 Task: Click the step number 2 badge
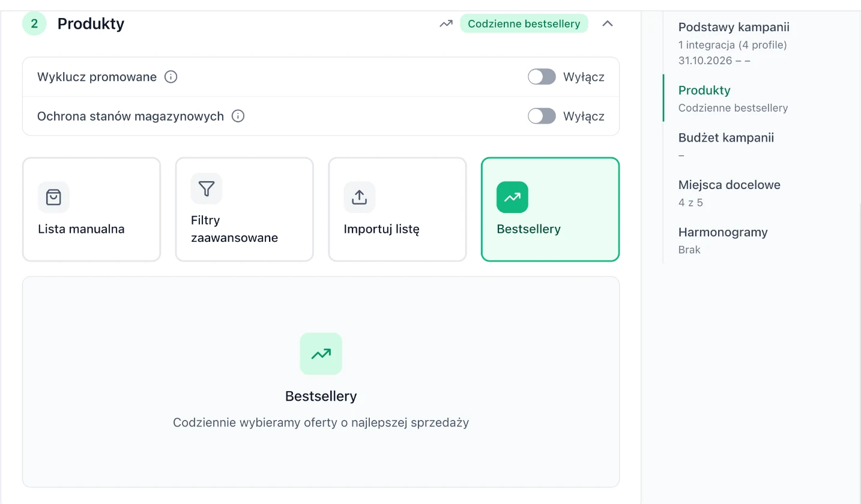pos(34,24)
